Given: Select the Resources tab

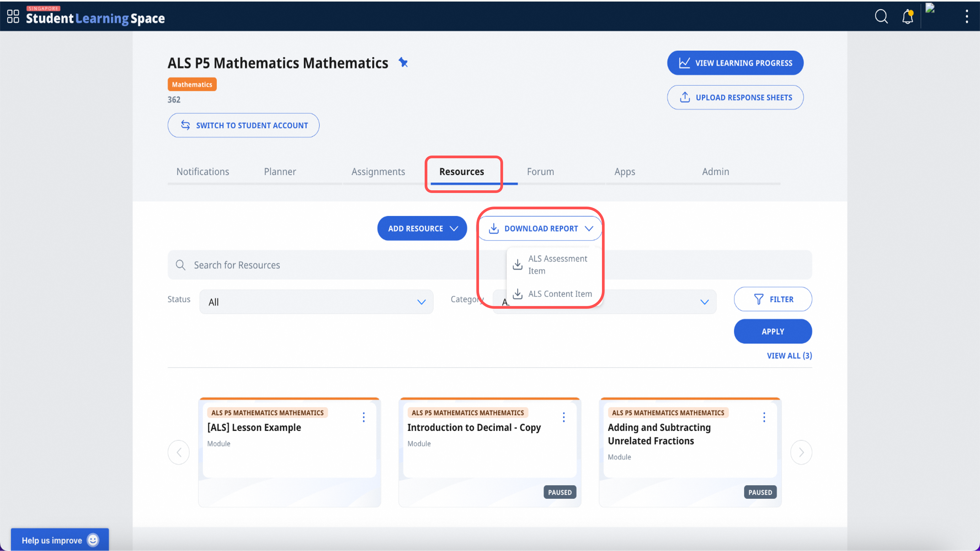Looking at the screenshot, I should tap(461, 172).
